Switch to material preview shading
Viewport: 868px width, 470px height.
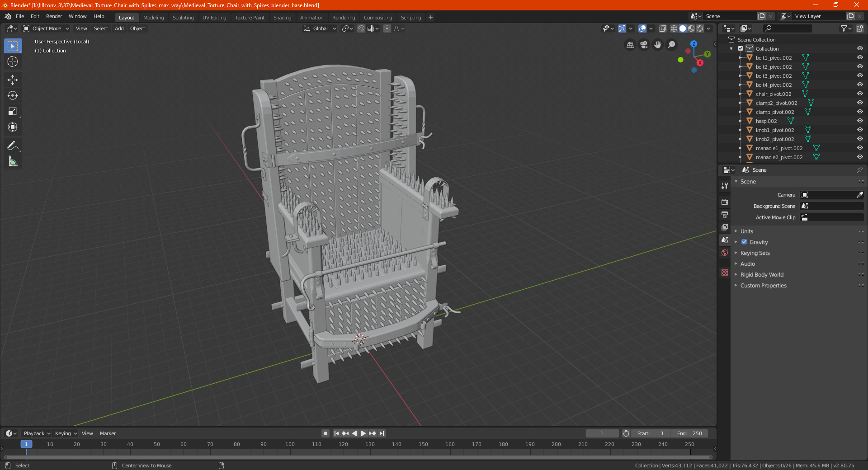[691, 28]
